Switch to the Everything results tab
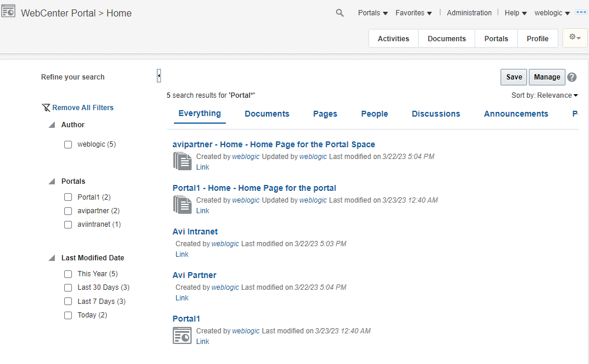The image size is (589, 364). tap(199, 113)
